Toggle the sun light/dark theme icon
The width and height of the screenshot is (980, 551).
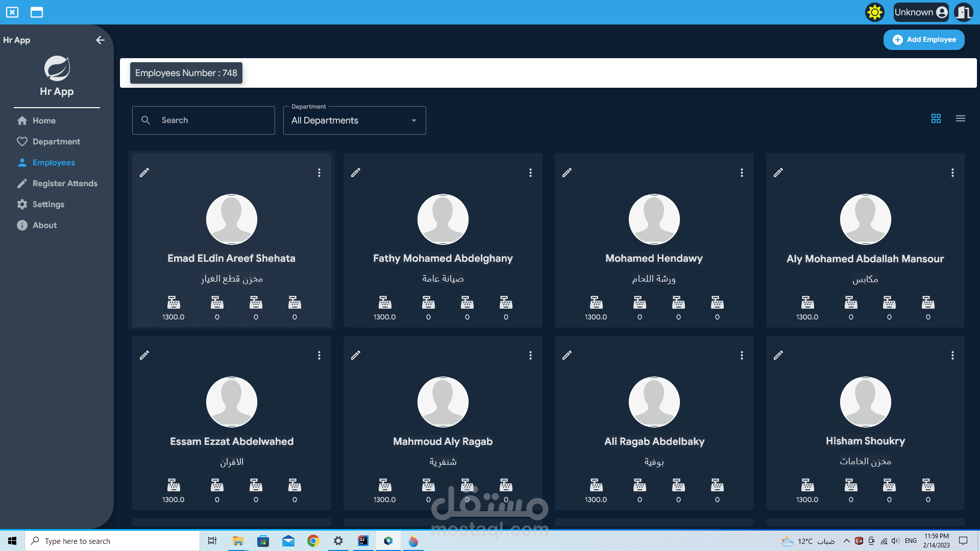874,12
